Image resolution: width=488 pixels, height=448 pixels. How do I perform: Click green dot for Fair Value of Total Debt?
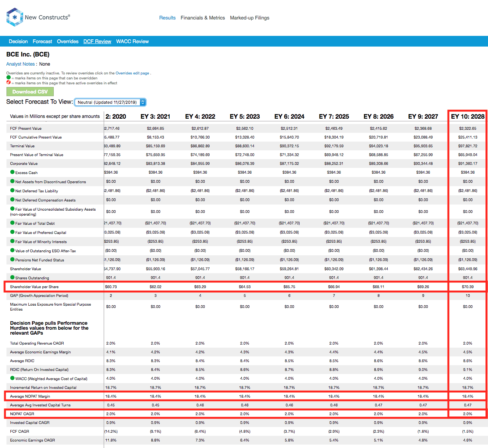click(x=12, y=223)
